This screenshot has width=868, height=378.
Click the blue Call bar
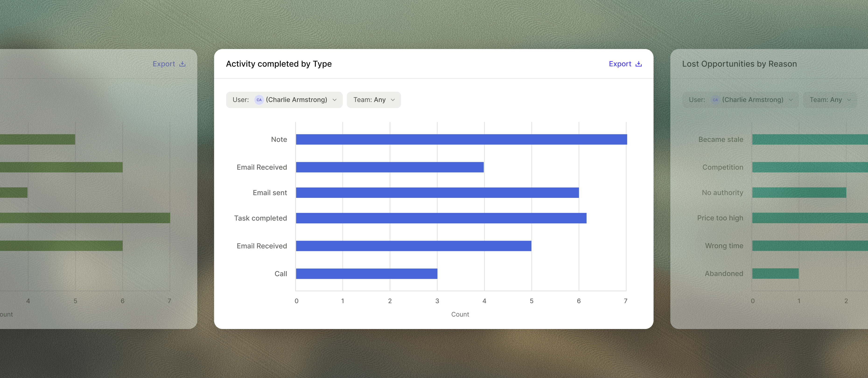(x=367, y=273)
